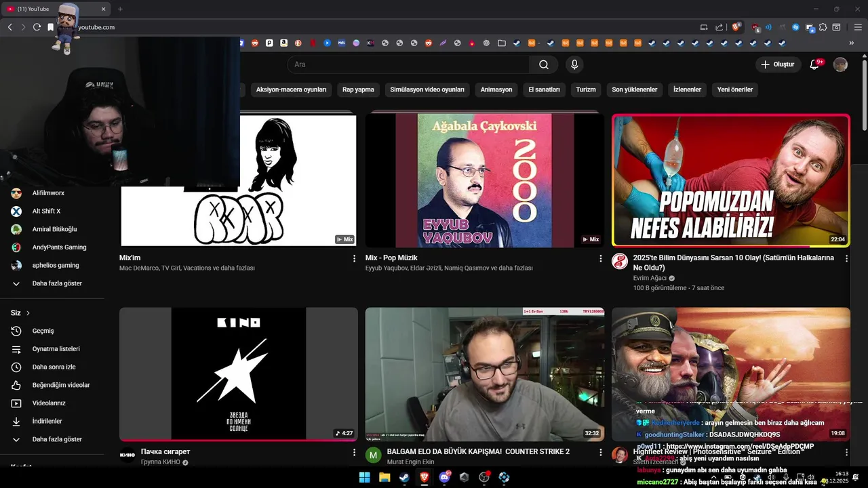Filter by Son yüklenenler chip
The image size is (868, 488).
click(x=635, y=89)
